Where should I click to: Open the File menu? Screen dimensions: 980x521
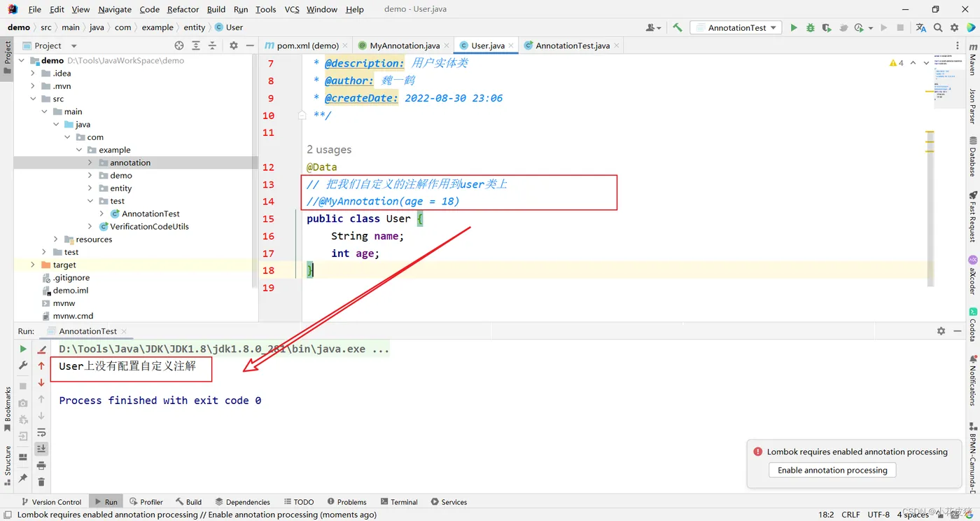35,9
